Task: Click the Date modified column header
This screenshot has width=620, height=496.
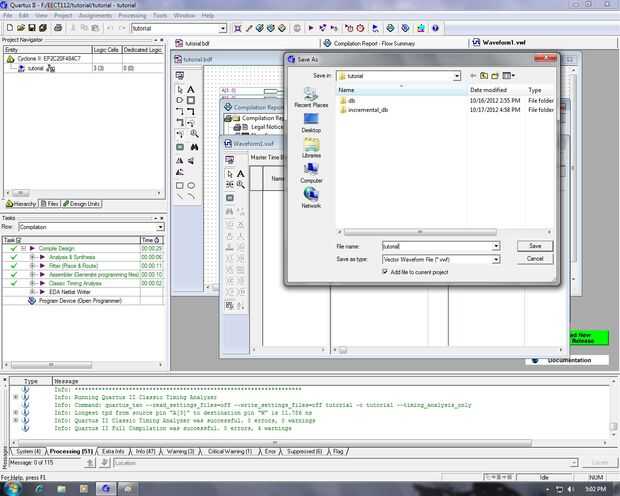Action: [x=496, y=90]
